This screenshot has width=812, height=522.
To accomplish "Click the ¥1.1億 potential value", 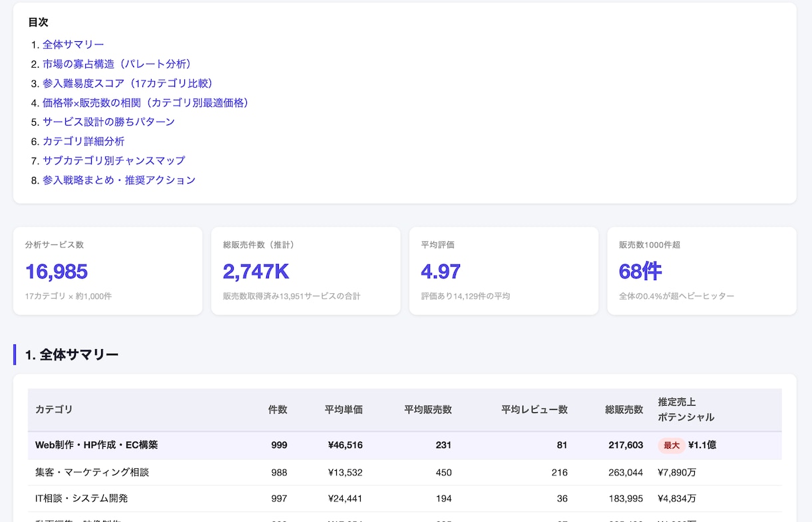I will tap(702, 446).
